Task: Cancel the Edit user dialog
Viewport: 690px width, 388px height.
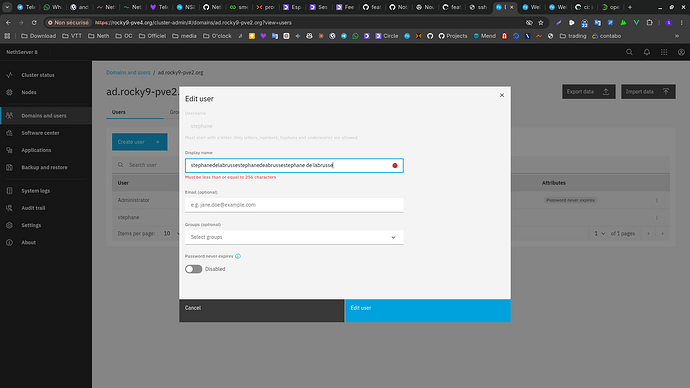Action: pos(261,311)
